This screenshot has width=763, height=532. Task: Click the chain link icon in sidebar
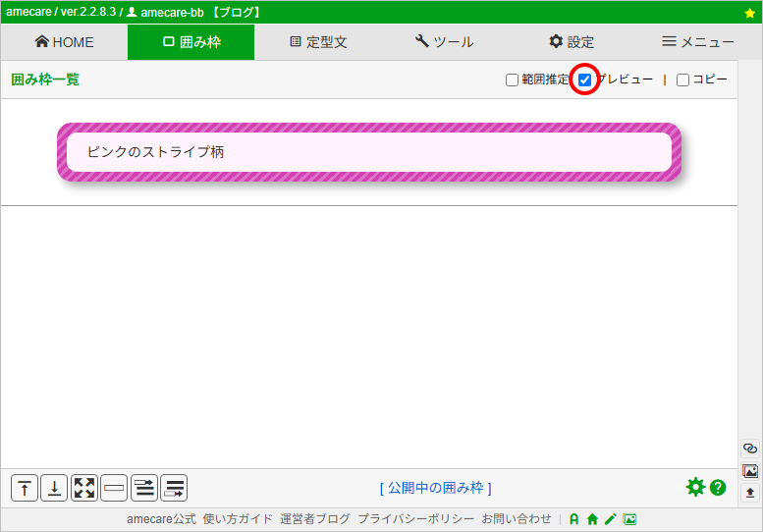pyautogui.click(x=750, y=449)
